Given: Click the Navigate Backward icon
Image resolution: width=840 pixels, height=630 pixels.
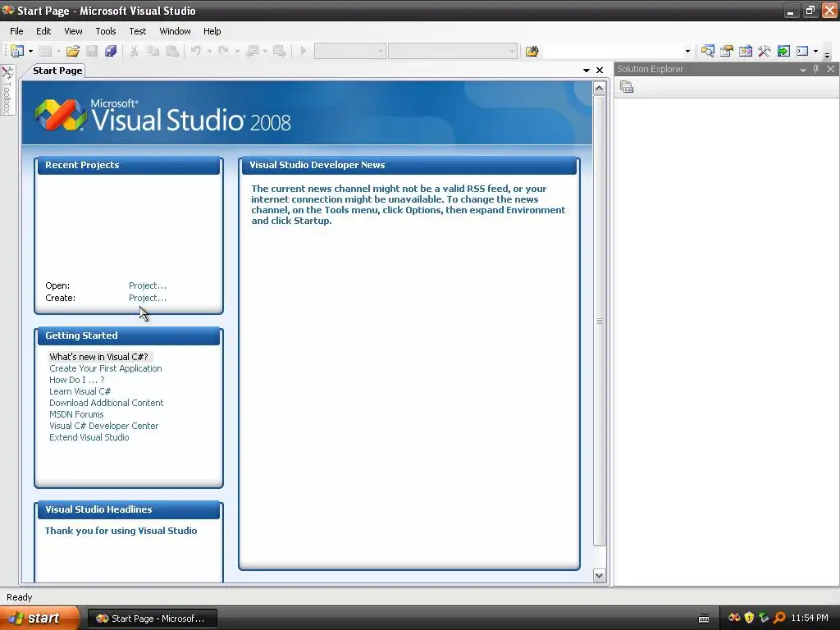Looking at the screenshot, I should point(253,51).
